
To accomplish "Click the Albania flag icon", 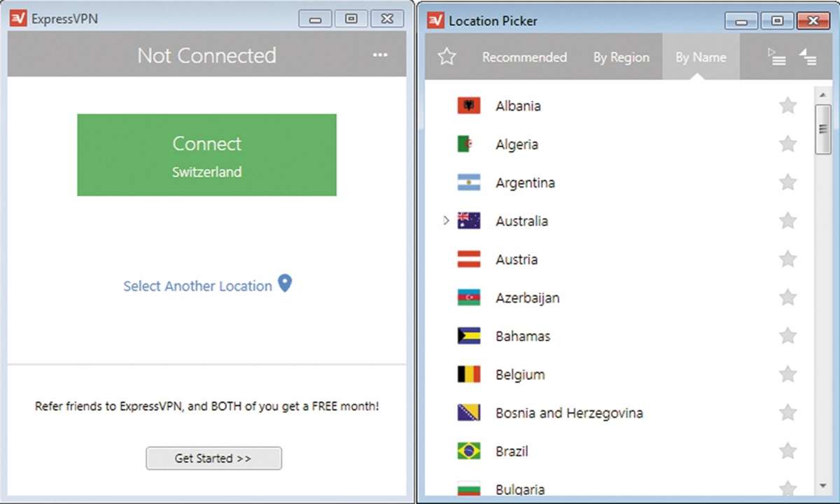I will [x=469, y=106].
